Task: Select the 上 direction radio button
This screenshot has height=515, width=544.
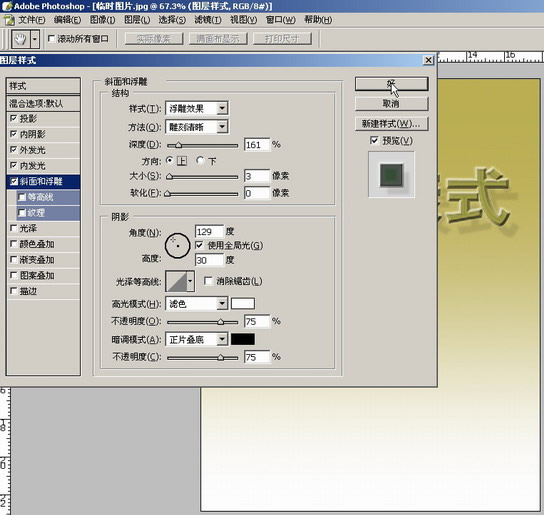Action: click(x=170, y=160)
